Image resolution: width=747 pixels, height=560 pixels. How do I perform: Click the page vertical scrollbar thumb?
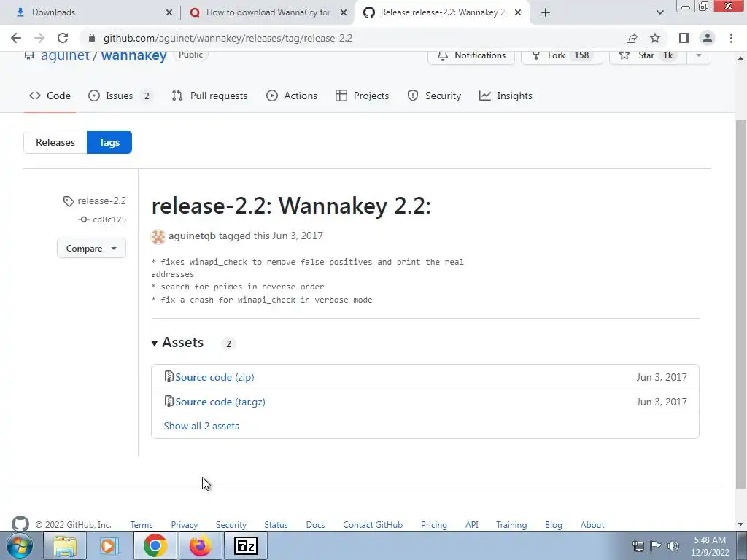tap(741, 305)
